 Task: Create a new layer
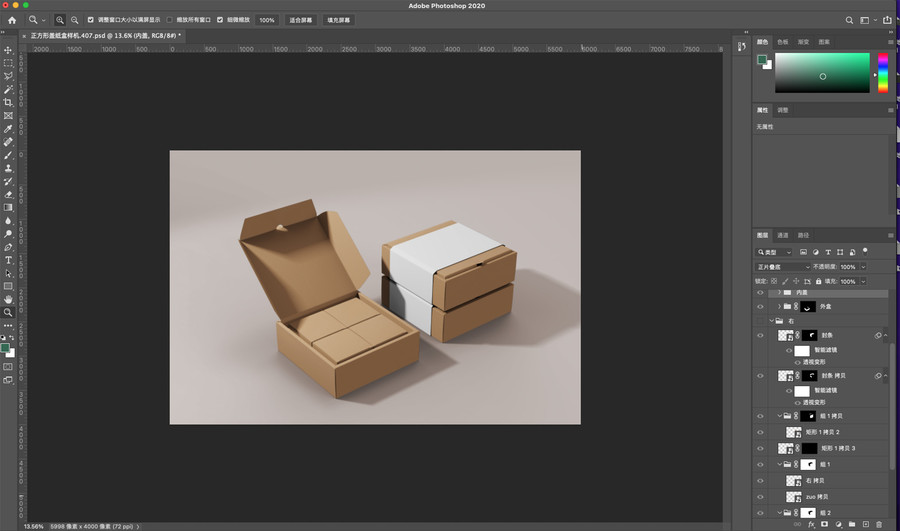coord(866,524)
